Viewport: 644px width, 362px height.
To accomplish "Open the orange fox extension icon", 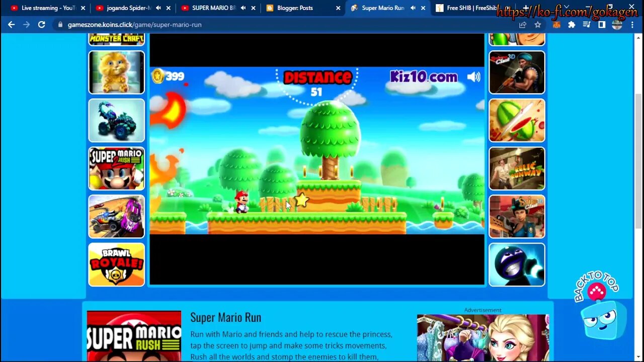I will point(556,25).
